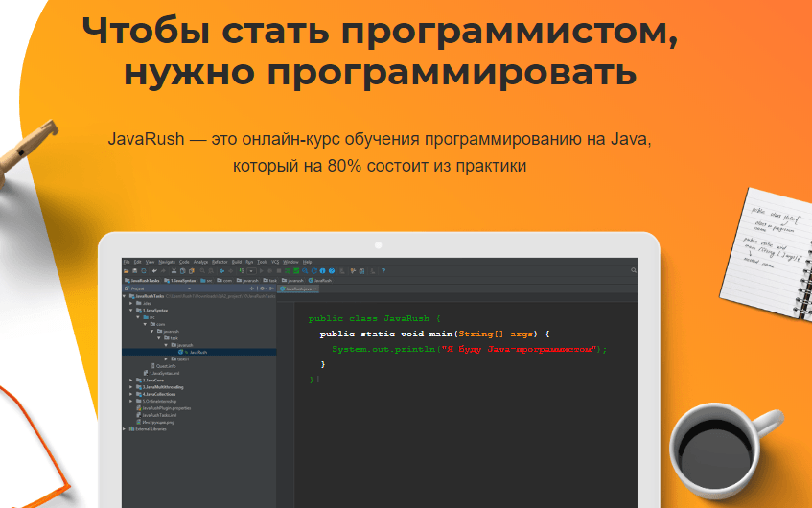Collapse the 1.JavaSyntax module node
The height and width of the screenshot is (508, 812).
(x=131, y=311)
